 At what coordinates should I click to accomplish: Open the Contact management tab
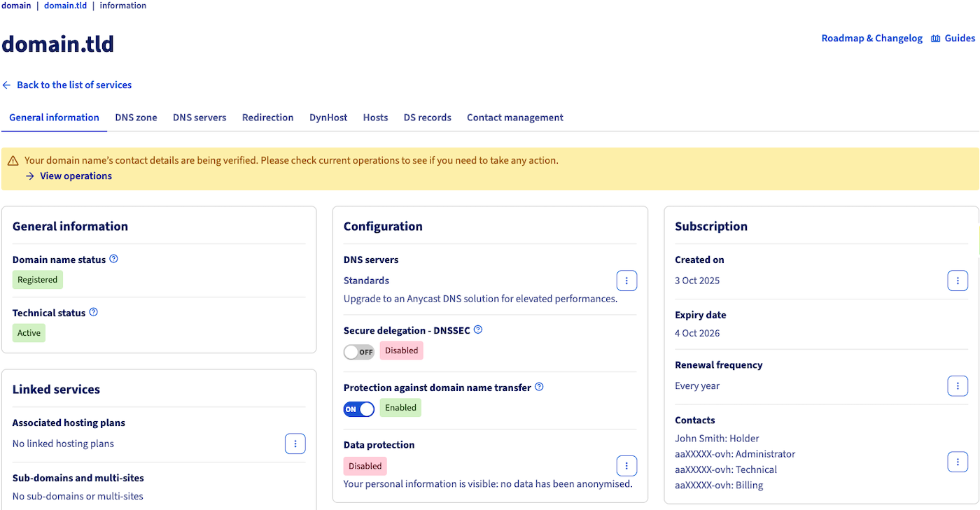point(514,118)
